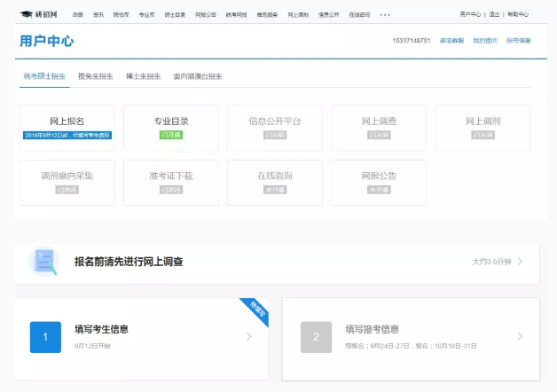Open the 院校库 nav item
The height and width of the screenshot is (392, 557).
pyautogui.click(x=122, y=15)
